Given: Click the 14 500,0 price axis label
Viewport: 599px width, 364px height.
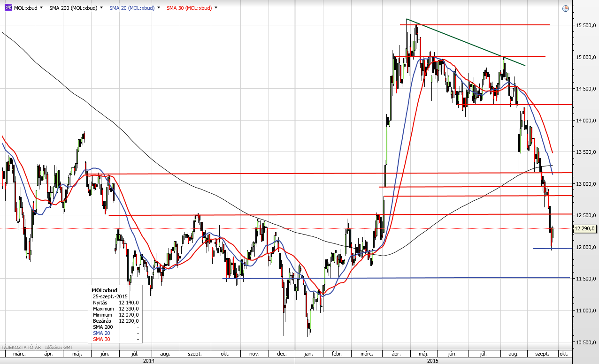Looking at the screenshot, I should [585, 89].
